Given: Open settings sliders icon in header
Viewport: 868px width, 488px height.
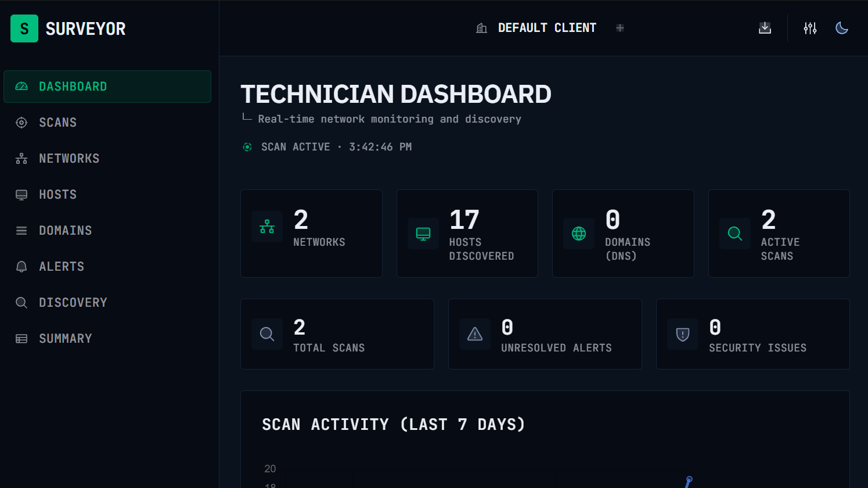Looking at the screenshot, I should click(x=810, y=28).
